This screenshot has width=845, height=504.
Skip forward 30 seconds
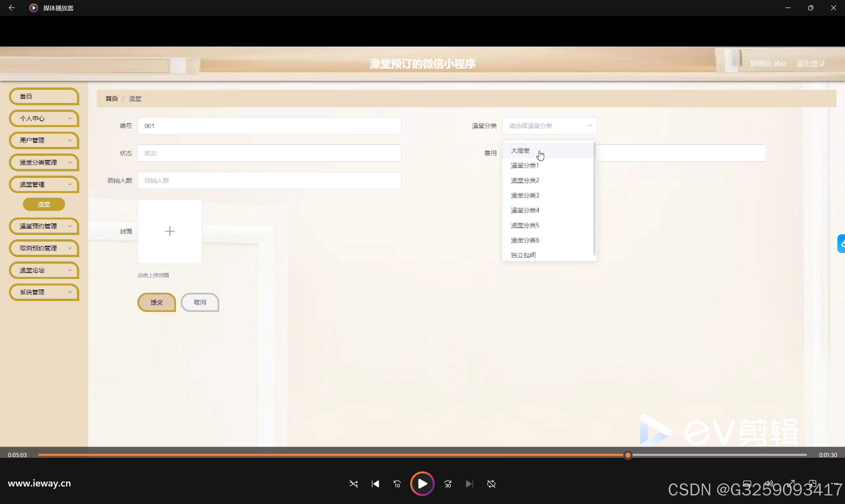coord(448,484)
